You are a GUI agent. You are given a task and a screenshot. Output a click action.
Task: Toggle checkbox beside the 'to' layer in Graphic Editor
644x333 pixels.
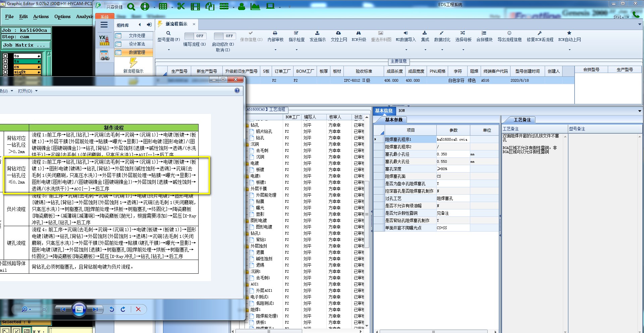[x=5, y=56]
